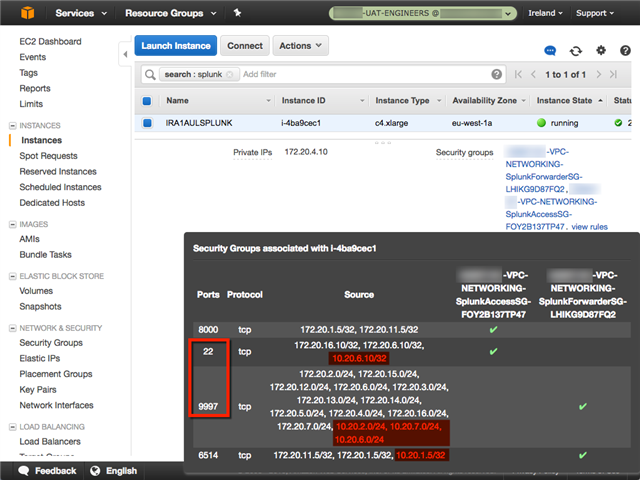The width and height of the screenshot is (640, 480).
Task: Open Volumes in sidebar
Action: point(36,291)
